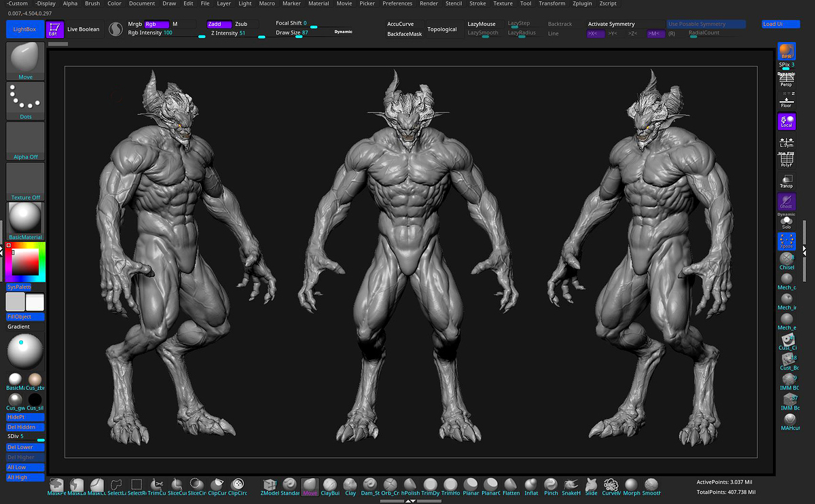This screenshot has width=815, height=504.
Task: Enable Transparency (Transp) mode
Action: 786,181
